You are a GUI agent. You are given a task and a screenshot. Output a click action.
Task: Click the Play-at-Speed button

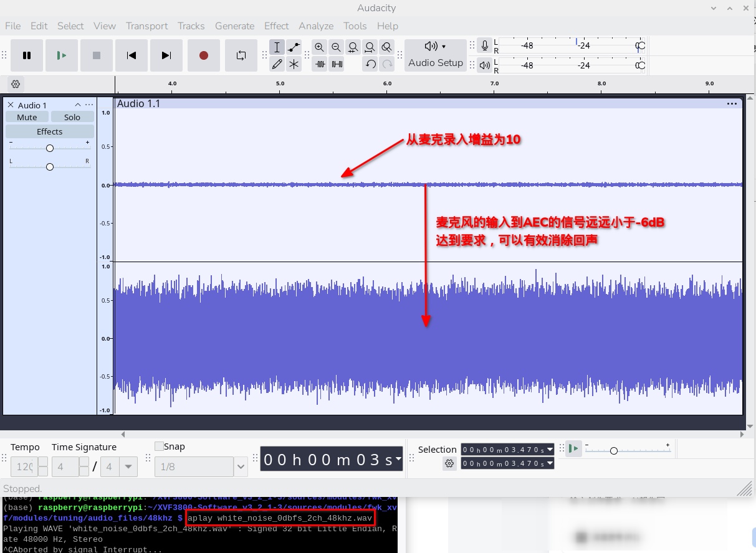point(573,448)
